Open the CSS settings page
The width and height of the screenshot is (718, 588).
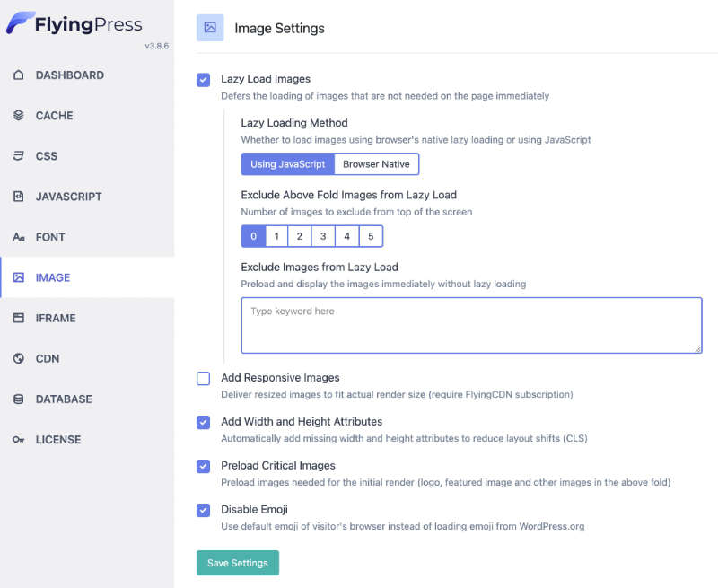point(87,155)
